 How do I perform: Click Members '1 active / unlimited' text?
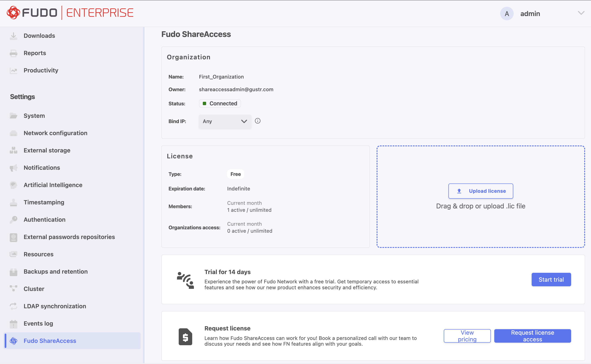tap(249, 210)
